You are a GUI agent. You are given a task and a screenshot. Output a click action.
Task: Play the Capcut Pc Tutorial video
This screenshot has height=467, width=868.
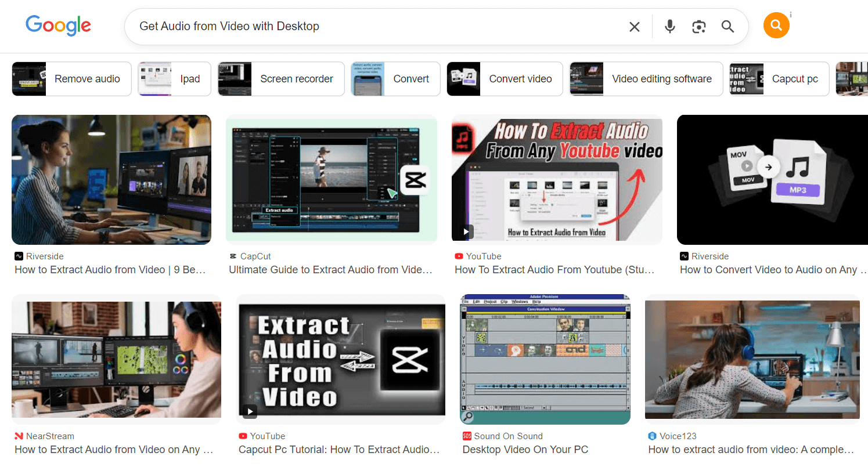click(x=341, y=360)
